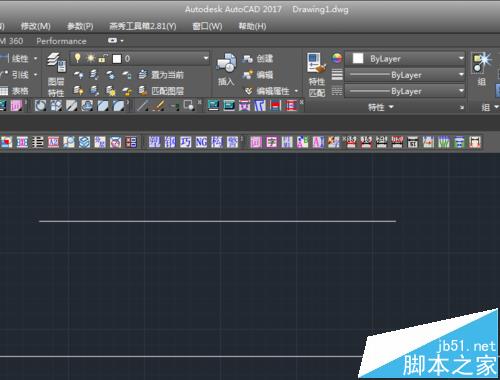Open the lineweight ByLayer dropdown in middle row
The image size is (500, 380).
pyautogui.click(x=405, y=75)
